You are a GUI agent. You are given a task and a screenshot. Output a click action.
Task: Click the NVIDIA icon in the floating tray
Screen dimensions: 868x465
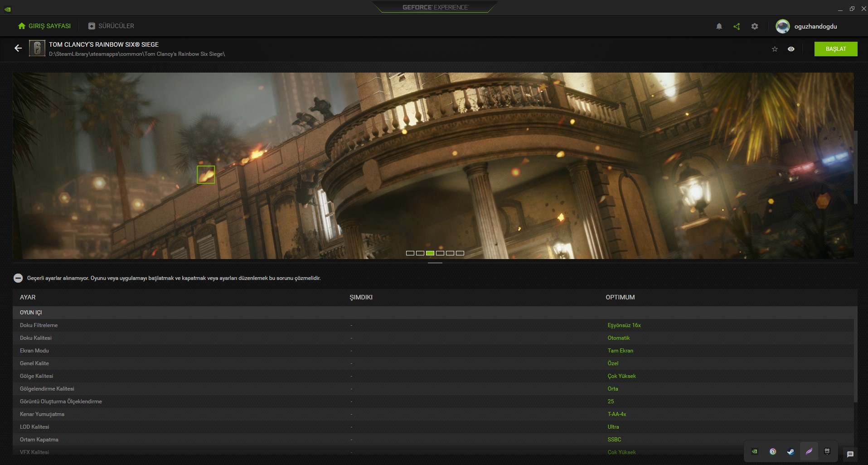(x=755, y=451)
